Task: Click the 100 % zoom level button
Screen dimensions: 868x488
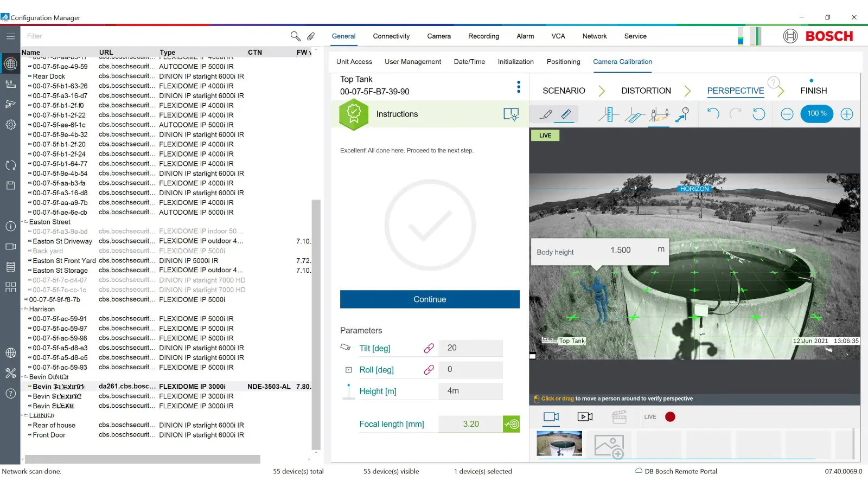Action: [x=817, y=114]
